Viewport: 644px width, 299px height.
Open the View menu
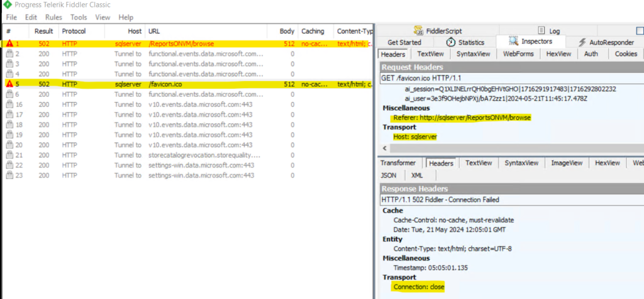coord(103,17)
